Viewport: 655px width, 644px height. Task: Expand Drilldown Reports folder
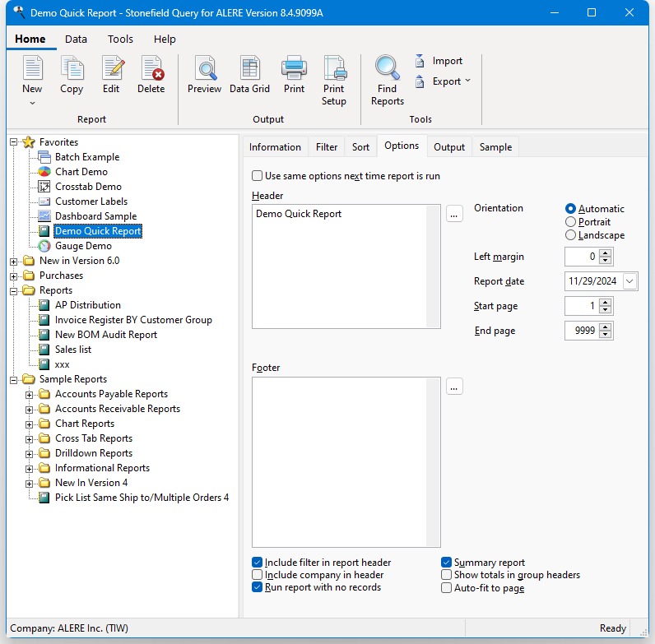coord(30,454)
